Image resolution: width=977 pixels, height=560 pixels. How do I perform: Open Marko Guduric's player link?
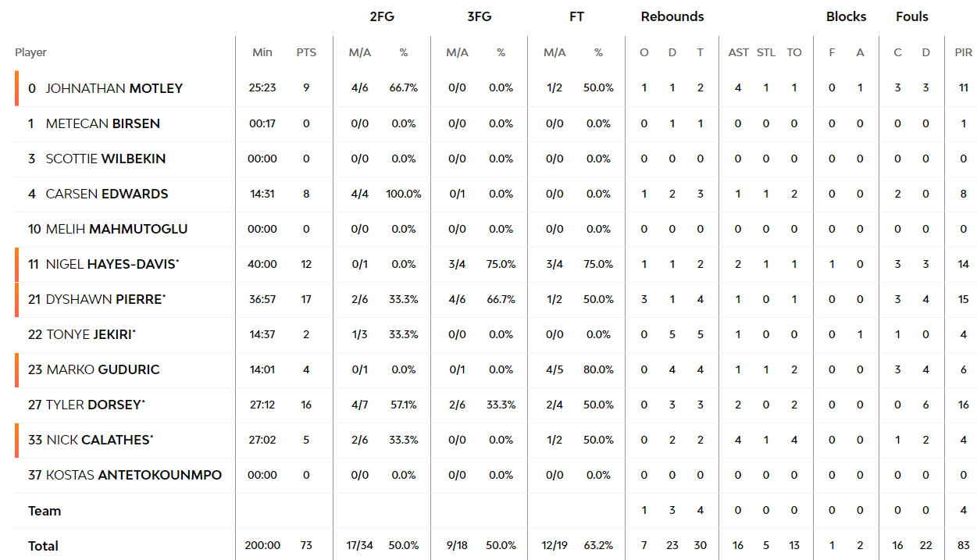(x=103, y=369)
